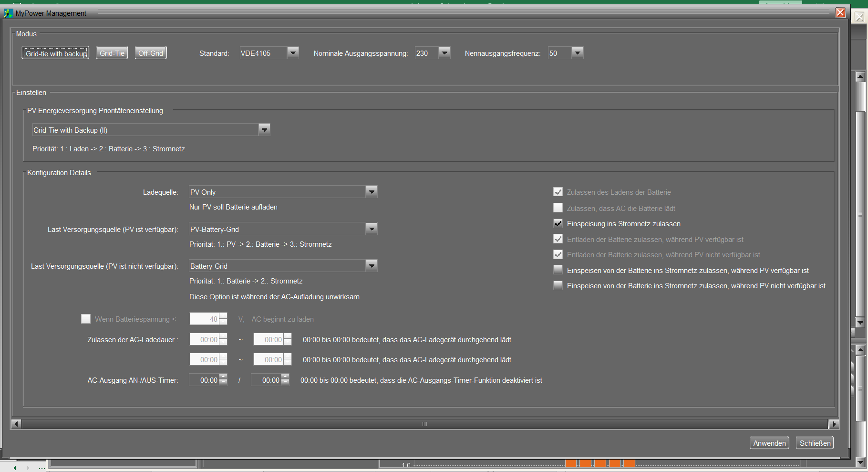Click the vertical scrollbar down arrow
The width and height of the screenshot is (868, 472).
click(860, 323)
